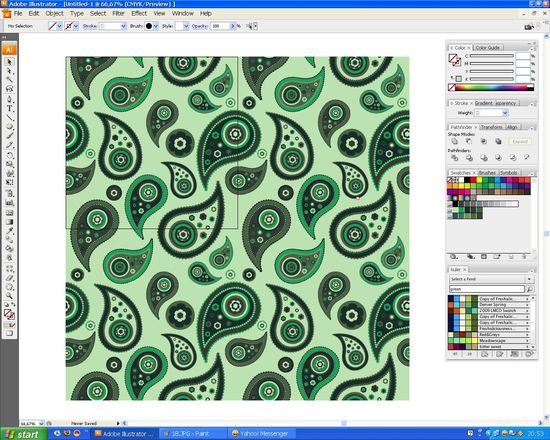Open the zoom level dropdown in status bar
Screen dimensions: 550x440
coord(41,424)
